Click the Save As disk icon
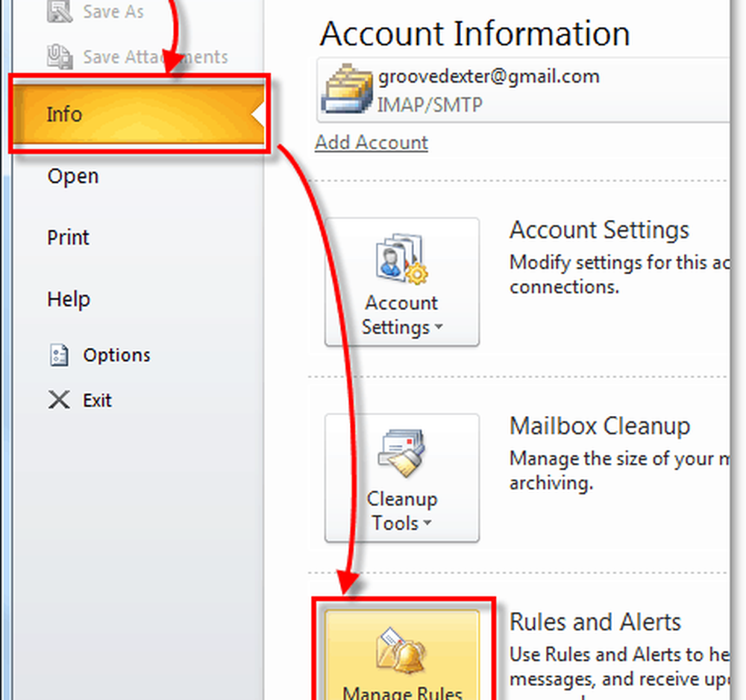This screenshot has height=700, width=746. (60, 12)
